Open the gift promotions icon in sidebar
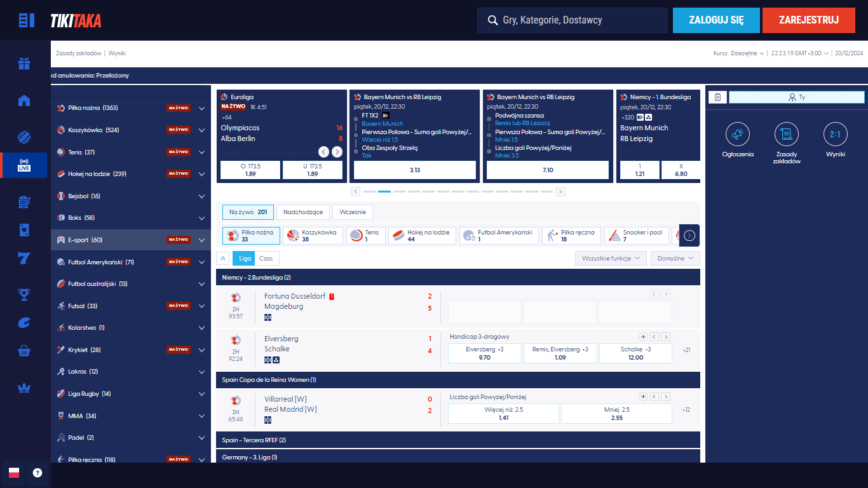 point(24,64)
